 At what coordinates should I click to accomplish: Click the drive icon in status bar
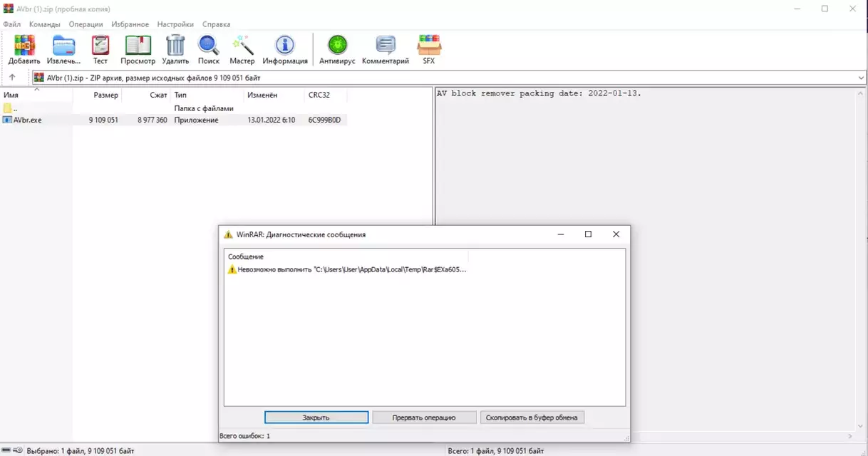7,450
